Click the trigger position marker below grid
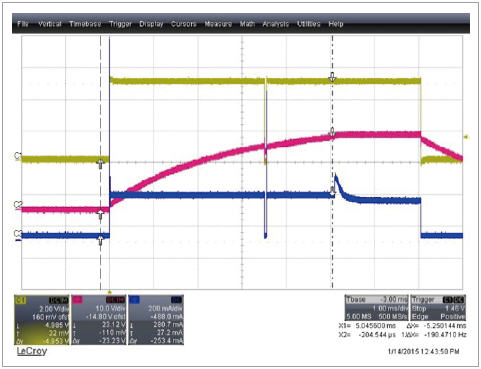The image size is (481, 369). click(110, 292)
